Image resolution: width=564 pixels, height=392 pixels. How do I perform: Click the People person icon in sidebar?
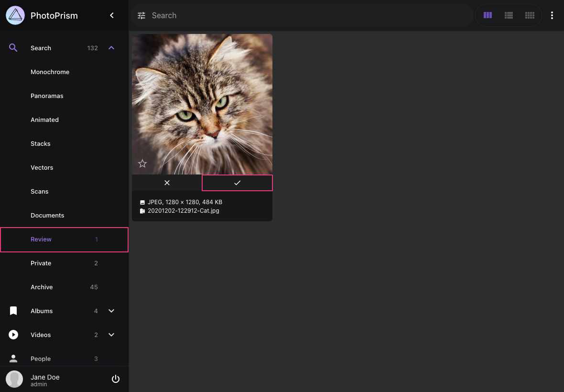tap(13, 359)
